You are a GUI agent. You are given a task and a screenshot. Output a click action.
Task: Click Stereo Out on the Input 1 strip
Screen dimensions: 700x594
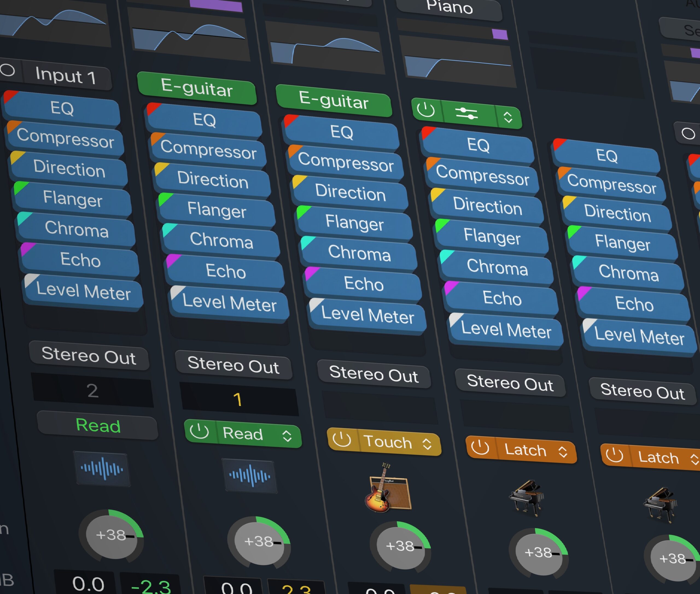pyautogui.click(x=89, y=356)
